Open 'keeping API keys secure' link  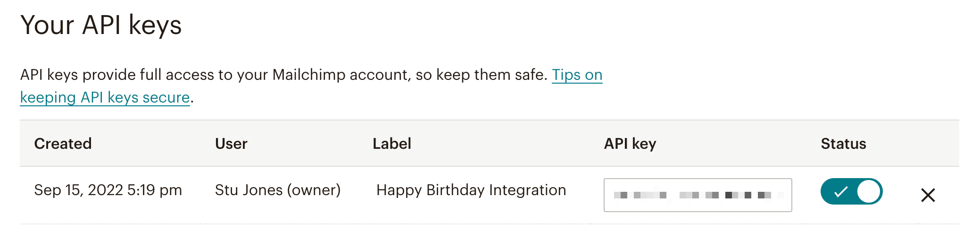pyautogui.click(x=105, y=97)
